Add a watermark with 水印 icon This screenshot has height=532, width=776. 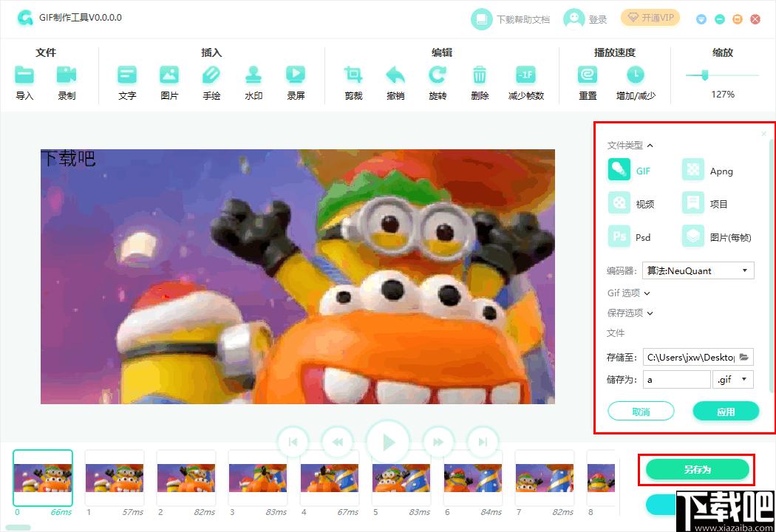pos(253,75)
